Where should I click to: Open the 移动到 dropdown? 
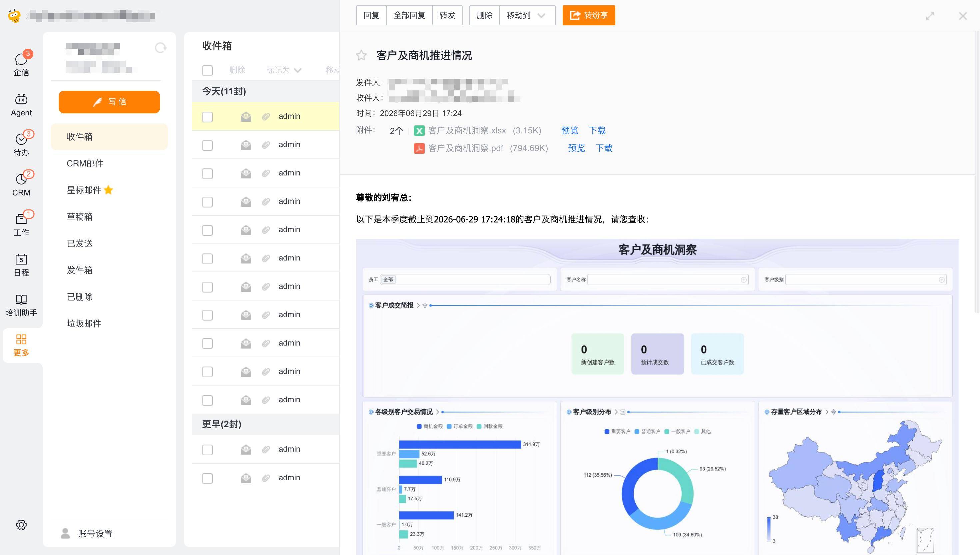point(527,15)
